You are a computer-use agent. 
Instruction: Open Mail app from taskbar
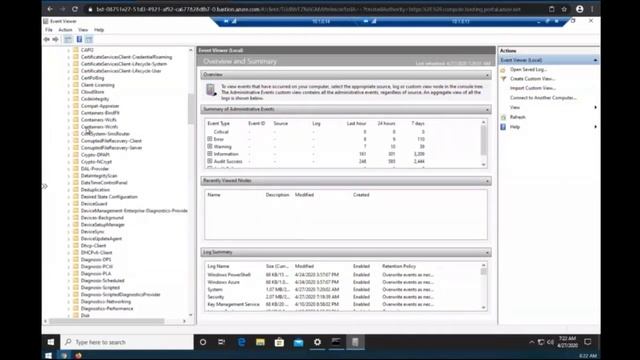point(298,342)
